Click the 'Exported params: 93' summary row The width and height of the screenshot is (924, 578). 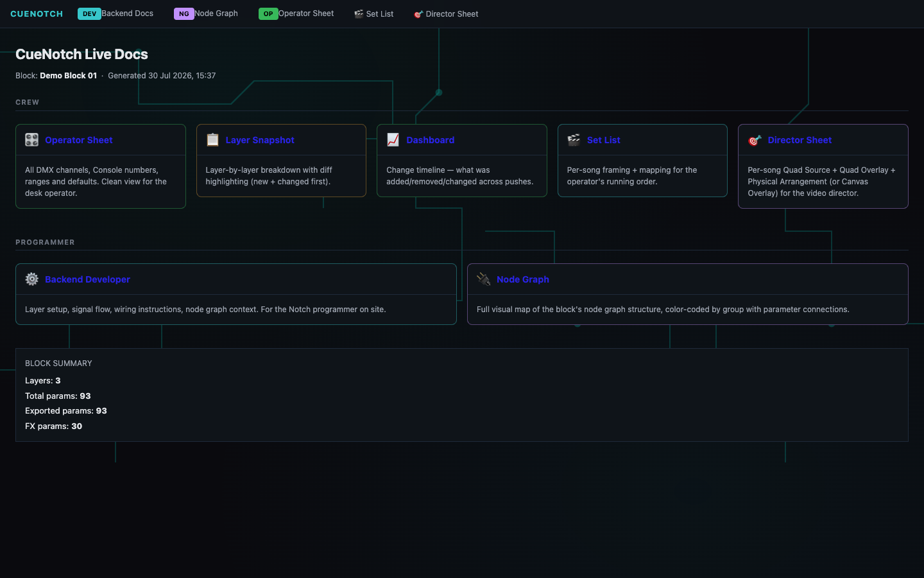(66, 411)
